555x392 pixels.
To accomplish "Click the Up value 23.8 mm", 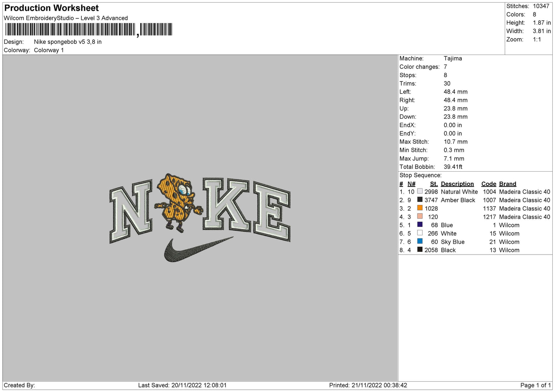I will pos(456,109).
